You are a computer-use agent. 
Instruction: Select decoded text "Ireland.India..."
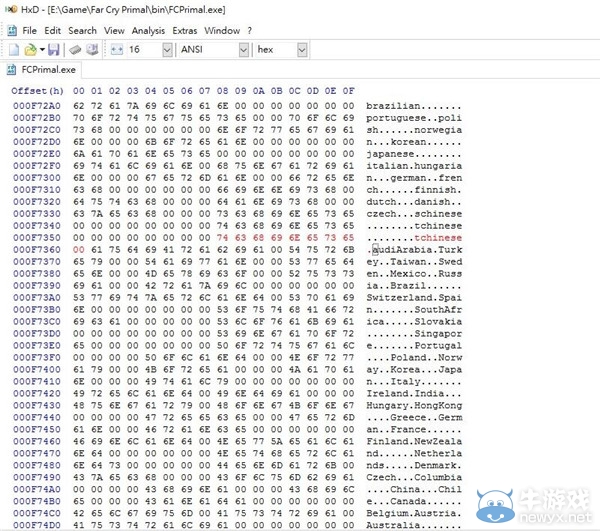(x=414, y=393)
